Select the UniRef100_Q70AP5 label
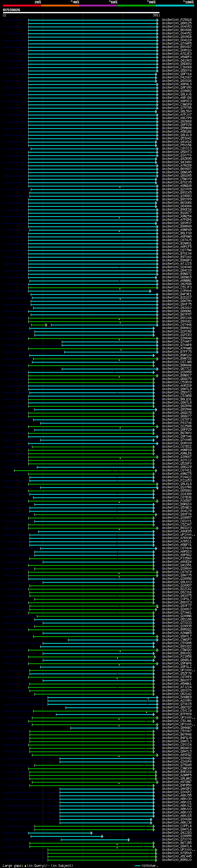The width and height of the screenshot is (197, 868). pos(177,43)
